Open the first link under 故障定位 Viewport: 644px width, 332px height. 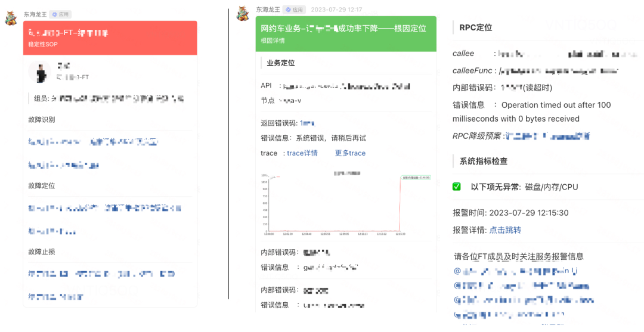point(105,209)
